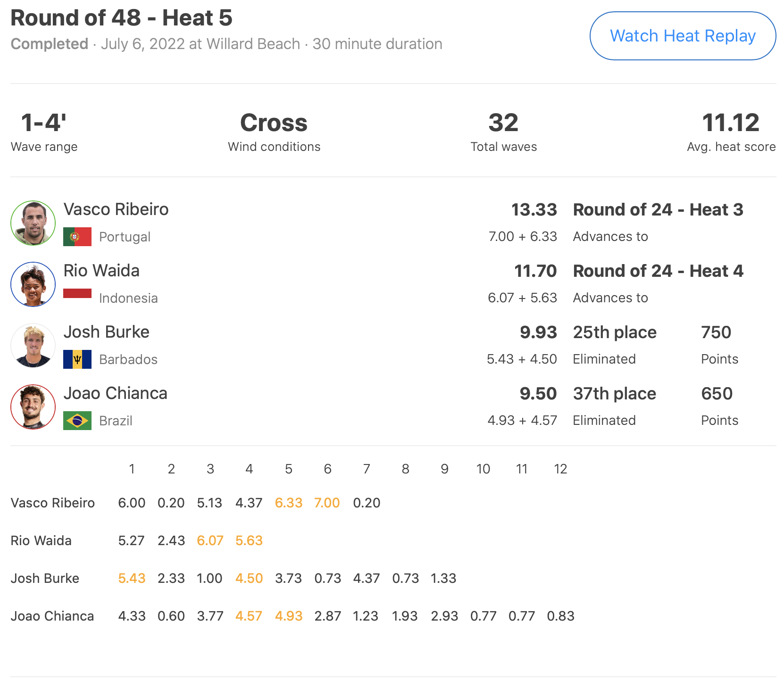The width and height of the screenshot is (784, 680).
Task: Click Vasco Ribeiro's 13.33 heat total
Action: click(x=534, y=210)
